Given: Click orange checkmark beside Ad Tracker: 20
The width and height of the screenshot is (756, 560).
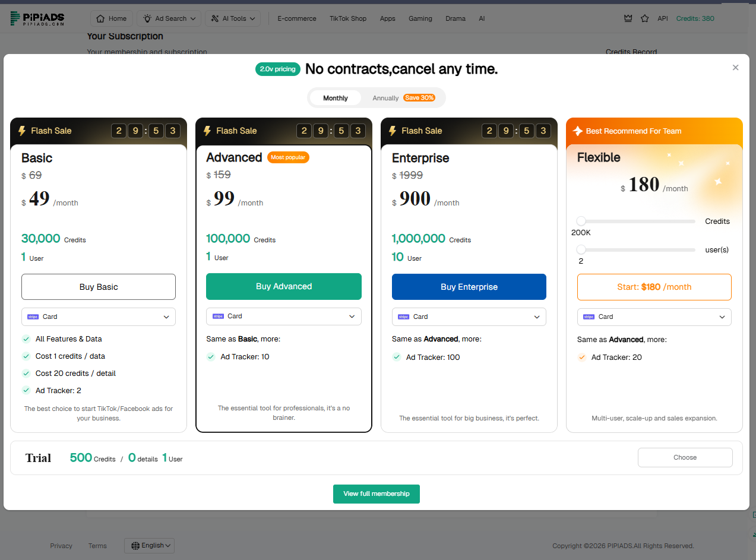Looking at the screenshot, I should click(582, 357).
